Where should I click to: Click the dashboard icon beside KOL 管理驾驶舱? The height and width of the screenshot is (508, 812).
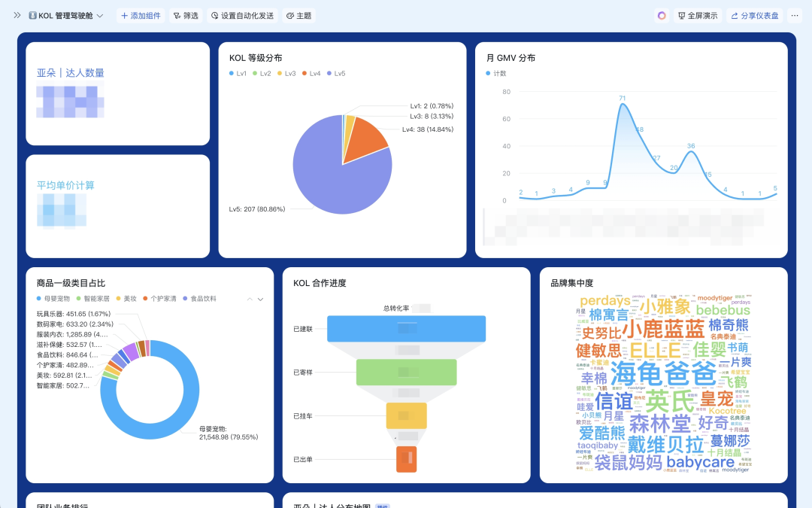pos(32,16)
